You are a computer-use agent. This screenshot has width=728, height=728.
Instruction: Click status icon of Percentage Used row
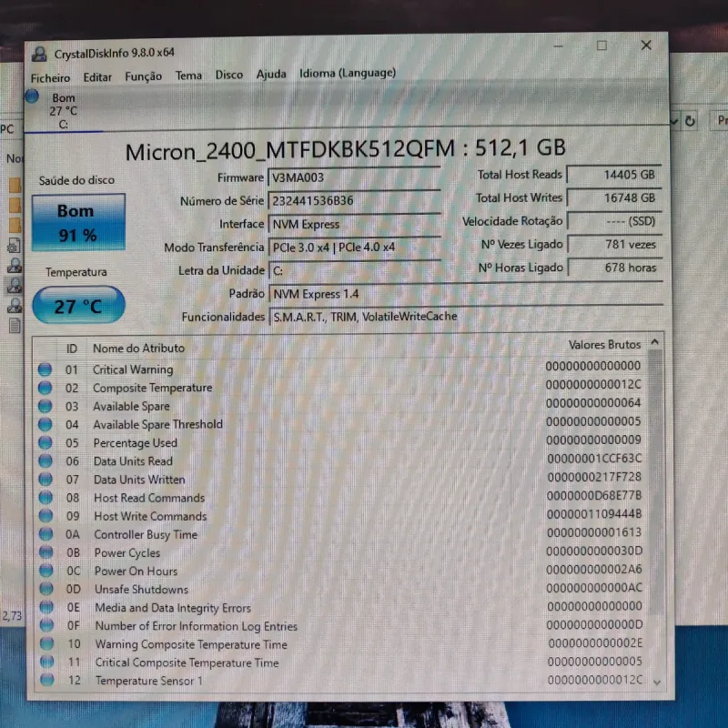tap(45, 442)
